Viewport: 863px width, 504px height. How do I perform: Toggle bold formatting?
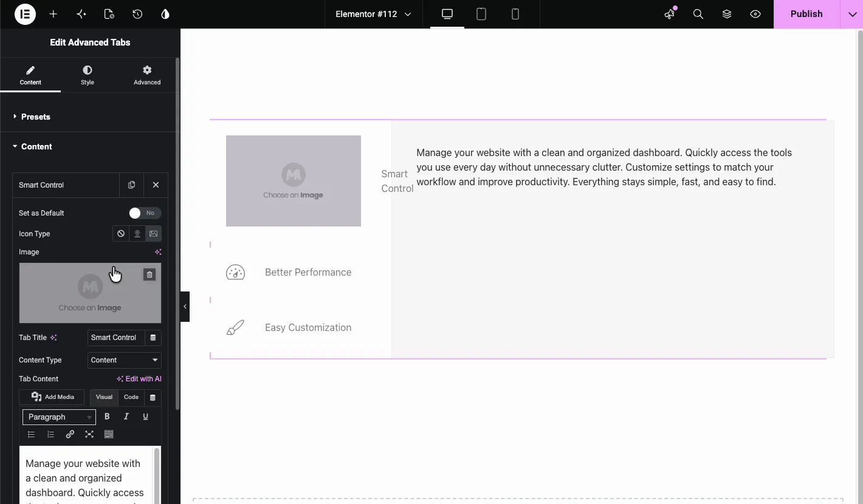point(107,417)
